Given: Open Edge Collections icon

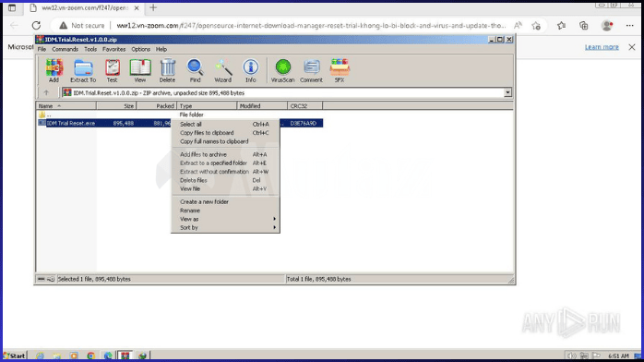Looking at the screenshot, I should click(584, 26).
